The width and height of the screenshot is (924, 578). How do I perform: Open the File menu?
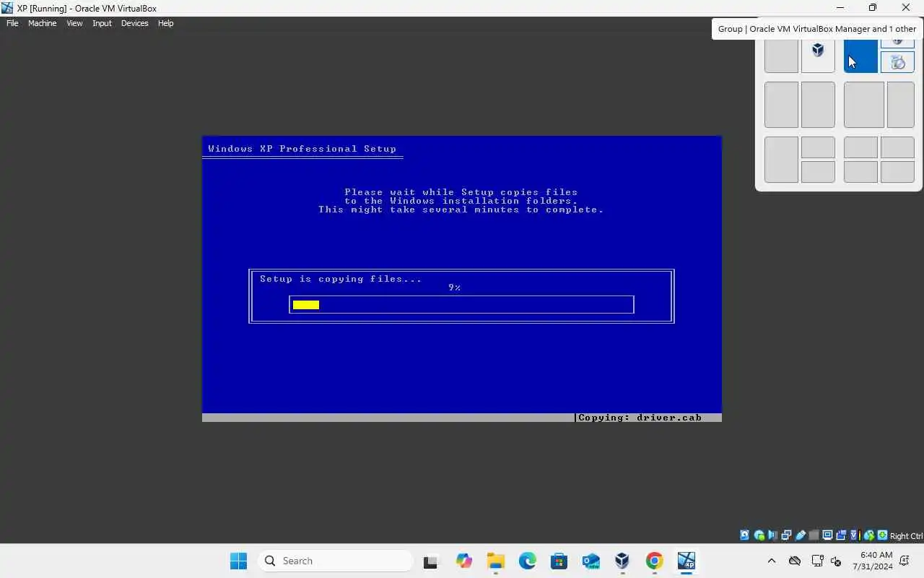pyautogui.click(x=12, y=23)
